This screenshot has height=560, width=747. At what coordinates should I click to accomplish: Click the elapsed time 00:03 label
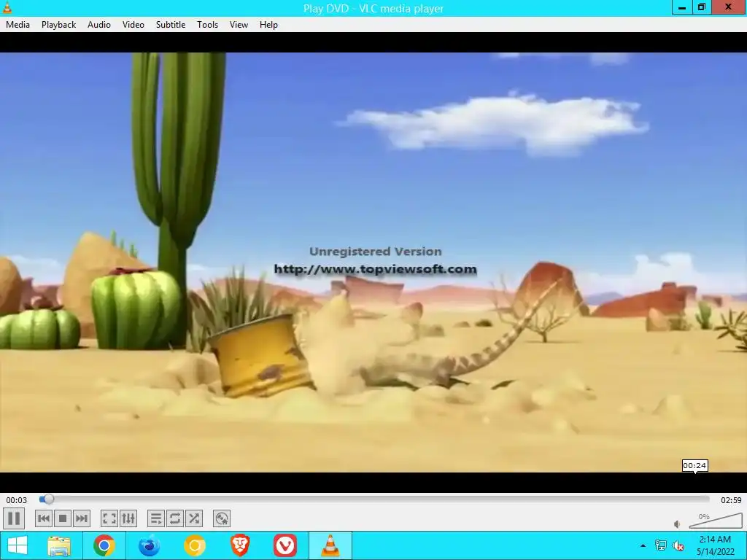tap(16, 500)
